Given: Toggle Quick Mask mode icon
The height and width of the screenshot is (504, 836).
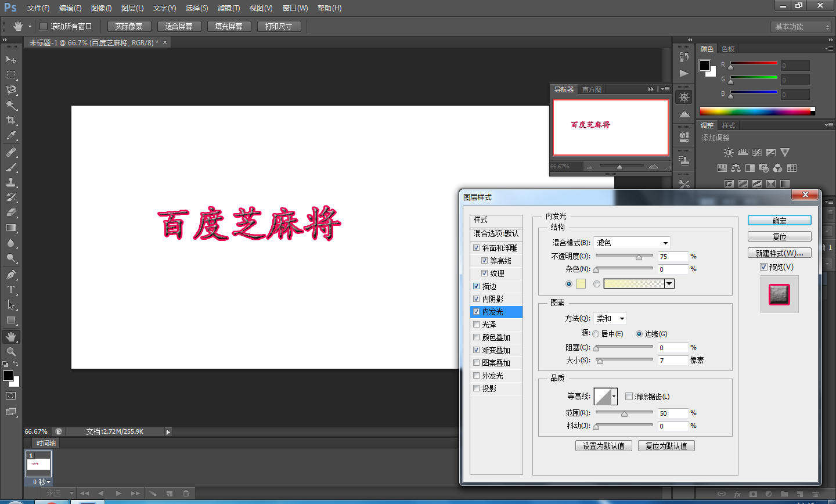Looking at the screenshot, I should tap(11, 396).
